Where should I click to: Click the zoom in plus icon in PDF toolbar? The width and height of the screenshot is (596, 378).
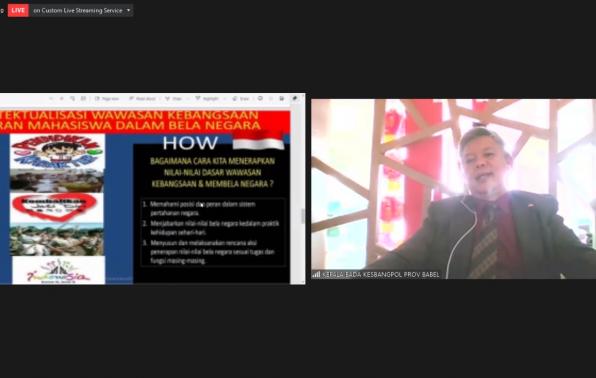(x=61, y=98)
